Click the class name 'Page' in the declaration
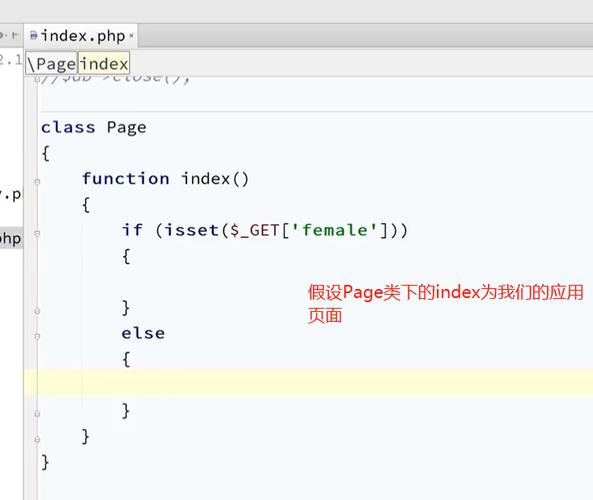593x500 pixels. pyautogui.click(x=126, y=127)
